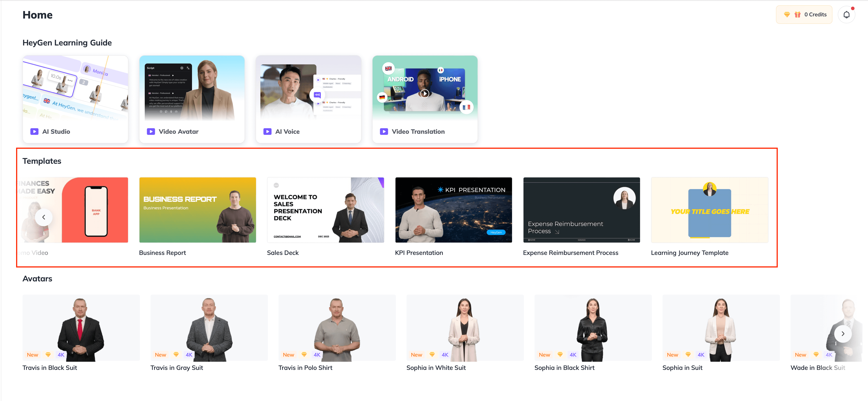The image size is (868, 401).
Task: Show more avatars with right chevron
Action: (x=843, y=334)
